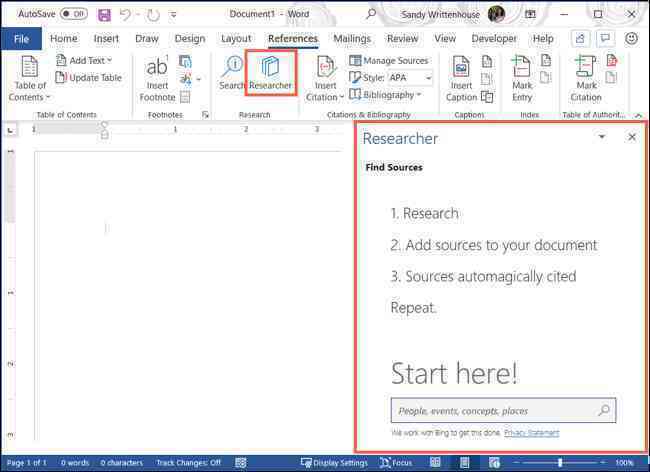Open the Sandy Writtenhouse account profile
Image resolution: width=650 pixels, height=472 pixels.
click(x=453, y=14)
